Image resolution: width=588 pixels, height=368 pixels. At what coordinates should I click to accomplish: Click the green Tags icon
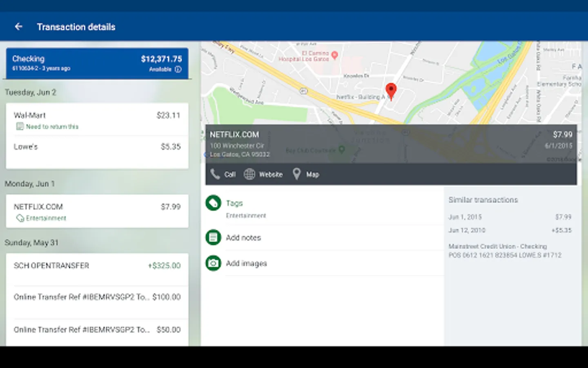(213, 203)
